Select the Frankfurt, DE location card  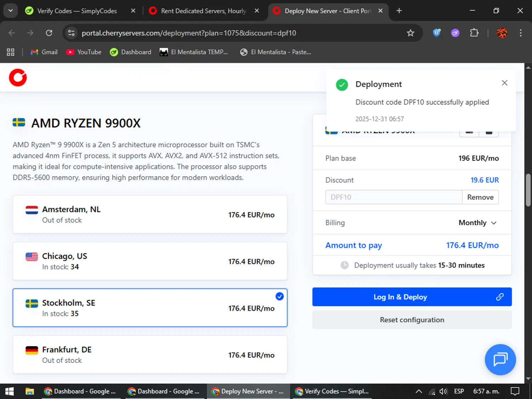pyautogui.click(x=150, y=355)
